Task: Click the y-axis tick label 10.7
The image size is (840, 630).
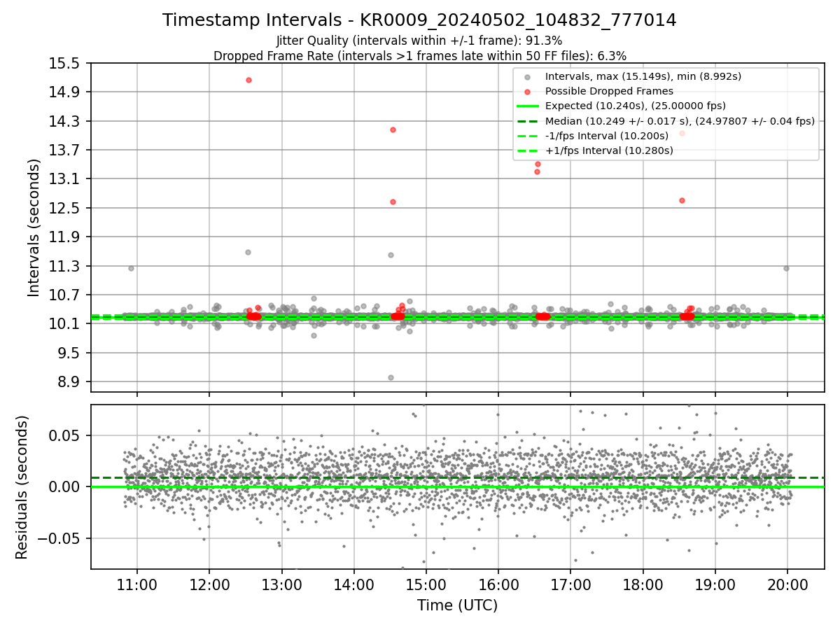Action: click(65, 295)
